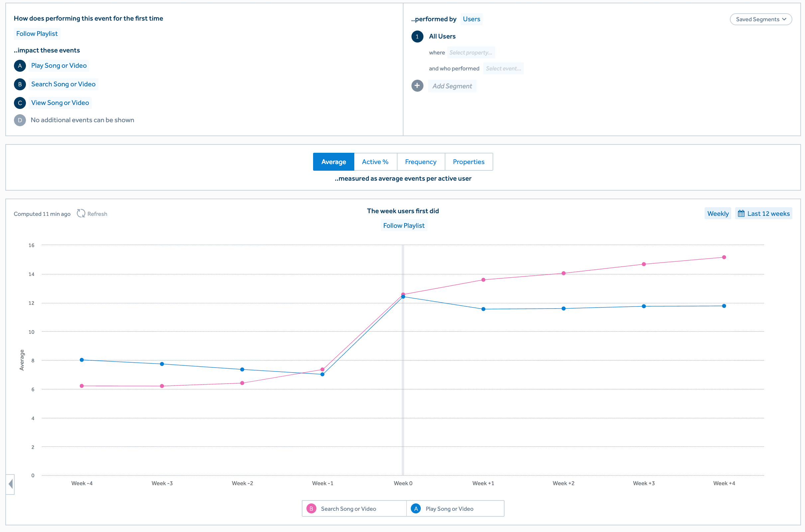The height and width of the screenshot is (532, 805).
Task: Click pink Week +4 data point
Action: [x=724, y=257]
